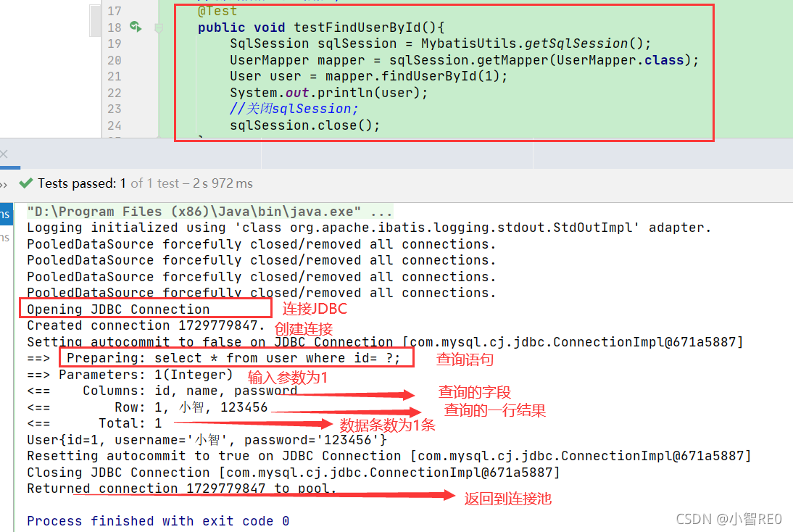Click the green Tests passed checkmark icon
The width and height of the screenshot is (793, 532).
tap(26, 183)
